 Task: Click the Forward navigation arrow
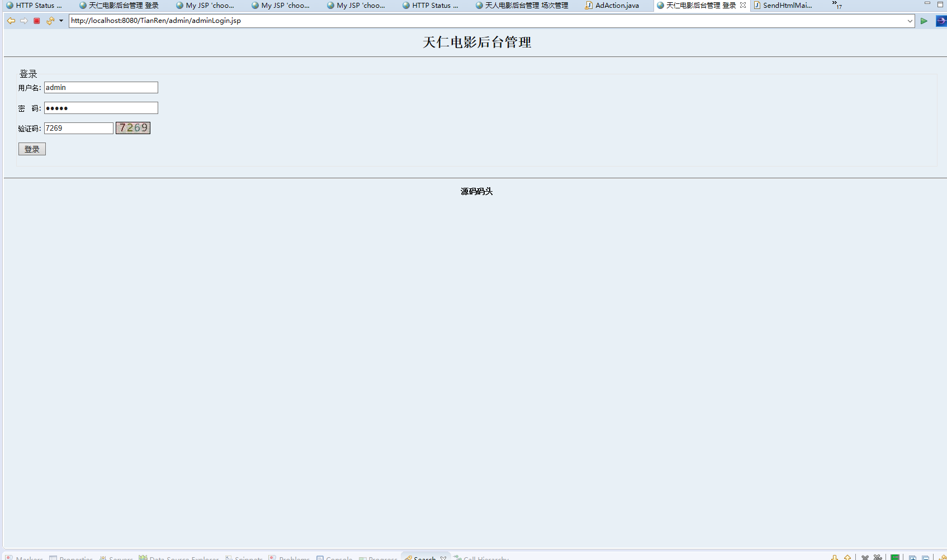point(24,21)
